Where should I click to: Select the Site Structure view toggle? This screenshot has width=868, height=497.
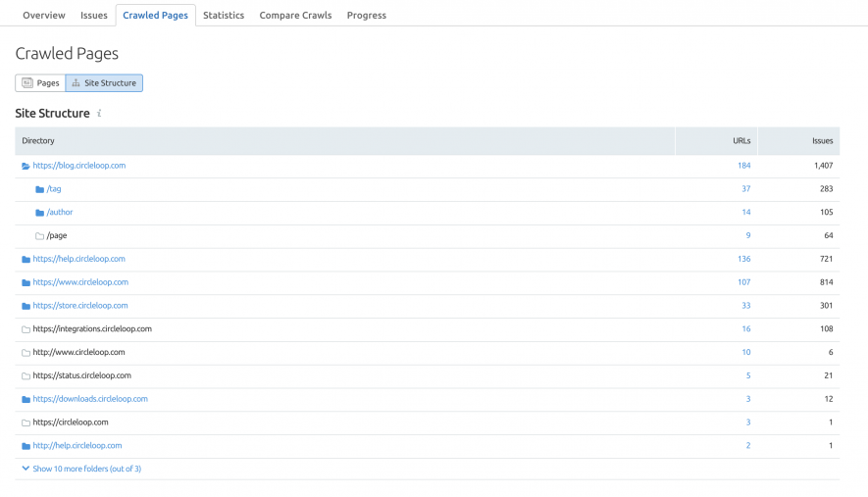[x=104, y=83]
